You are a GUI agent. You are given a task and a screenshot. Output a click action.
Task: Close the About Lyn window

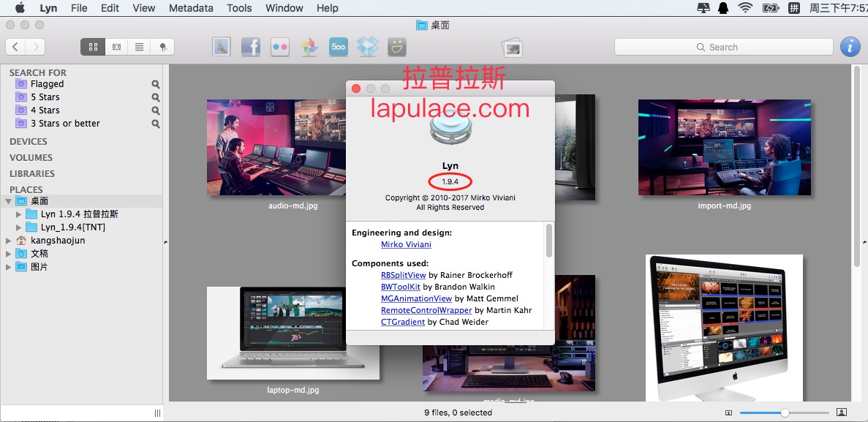356,88
